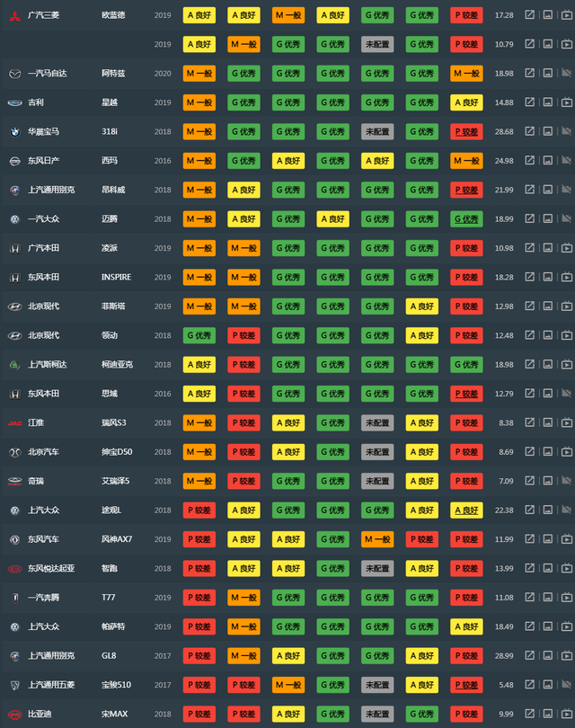Screen dimensions: 575x728
Task: Open the report icon for 欧蓝德 17.28
Action: click(530, 15)
